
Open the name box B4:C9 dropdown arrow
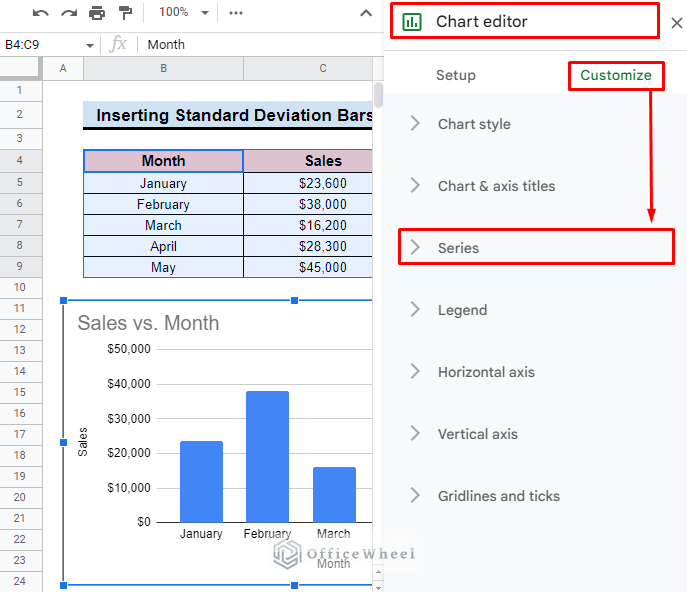(90, 46)
